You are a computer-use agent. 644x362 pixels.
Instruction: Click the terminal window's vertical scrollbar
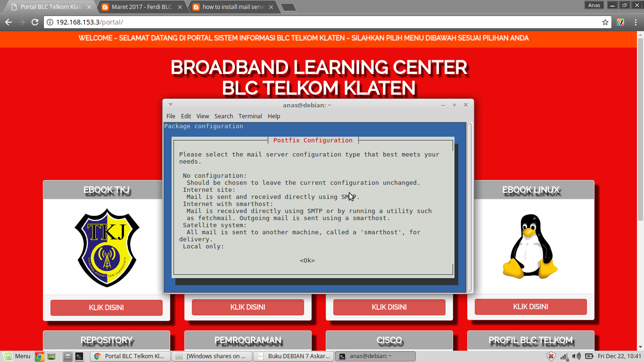click(470, 206)
